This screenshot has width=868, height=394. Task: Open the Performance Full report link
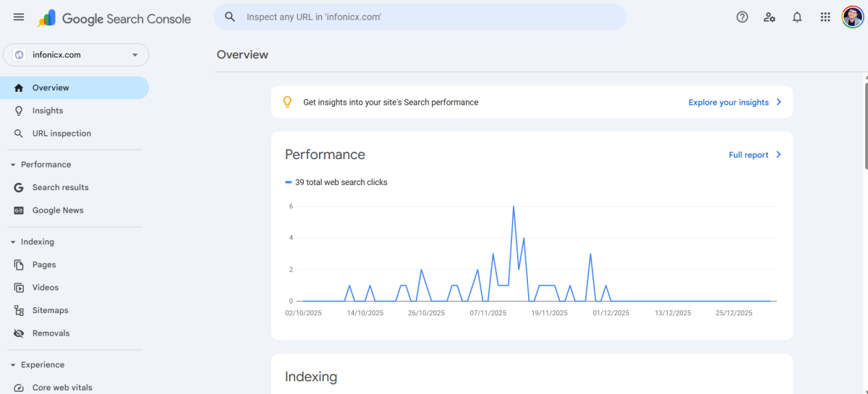click(x=754, y=155)
